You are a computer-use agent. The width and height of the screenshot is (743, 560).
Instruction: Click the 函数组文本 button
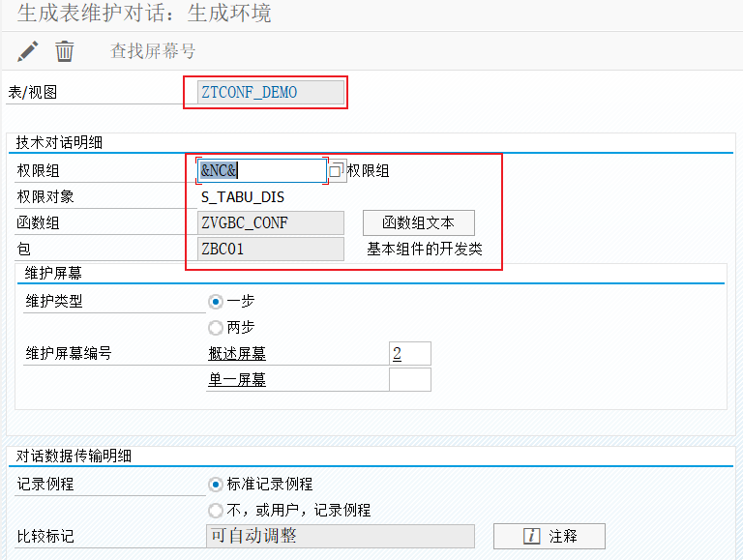pos(418,222)
